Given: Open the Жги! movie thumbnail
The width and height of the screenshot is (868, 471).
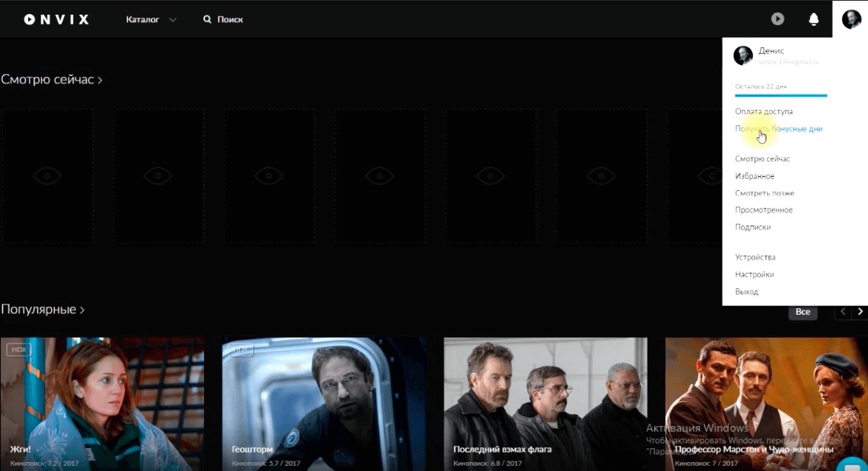Looking at the screenshot, I should tap(102, 403).
